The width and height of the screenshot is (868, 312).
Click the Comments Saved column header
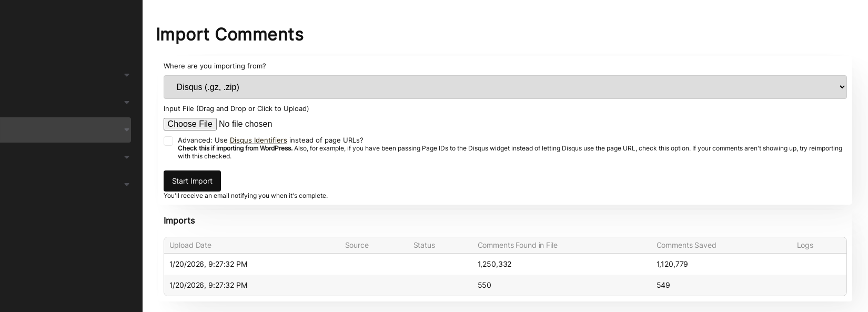pos(686,245)
